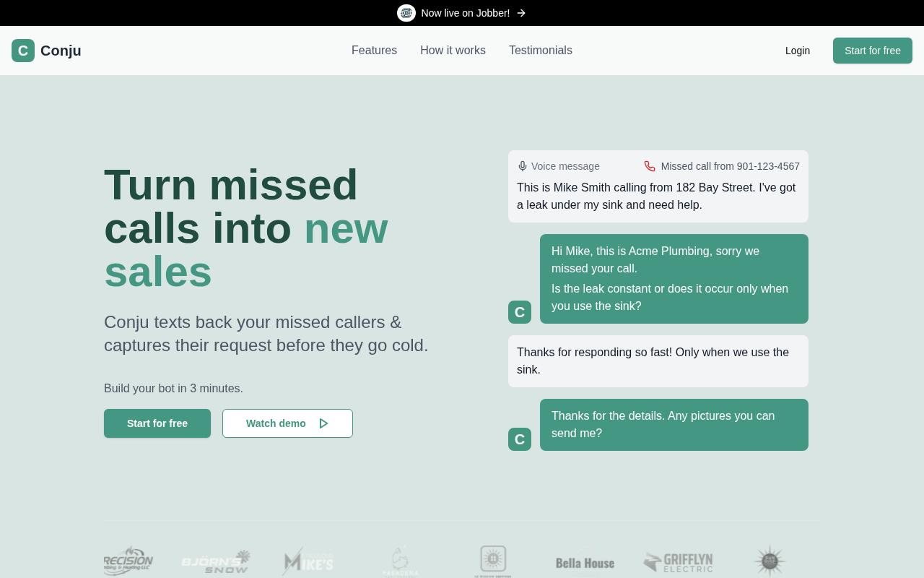Screen dimensions: 924x578
Task: Click 'Conju texts back your missed callers' subheading
Action: click(266, 334)
